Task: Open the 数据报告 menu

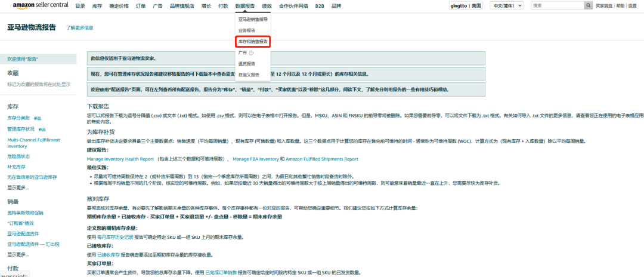Action: click(x=245, y=6)
